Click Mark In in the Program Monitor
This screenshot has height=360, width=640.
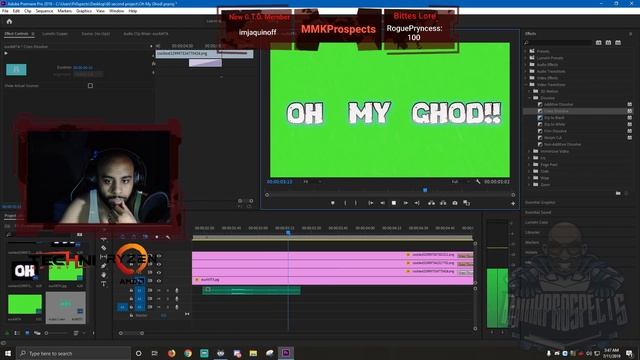pos(345,203)
